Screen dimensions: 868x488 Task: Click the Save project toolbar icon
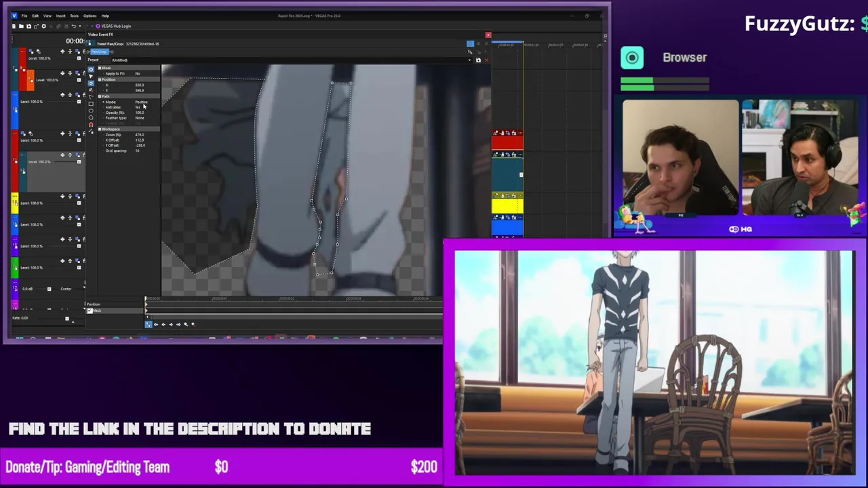28,26
